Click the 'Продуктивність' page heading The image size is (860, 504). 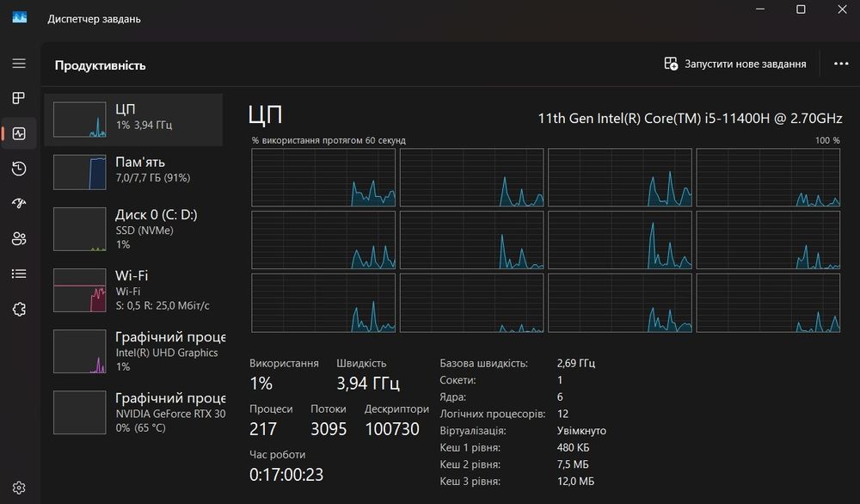point(101,65)
